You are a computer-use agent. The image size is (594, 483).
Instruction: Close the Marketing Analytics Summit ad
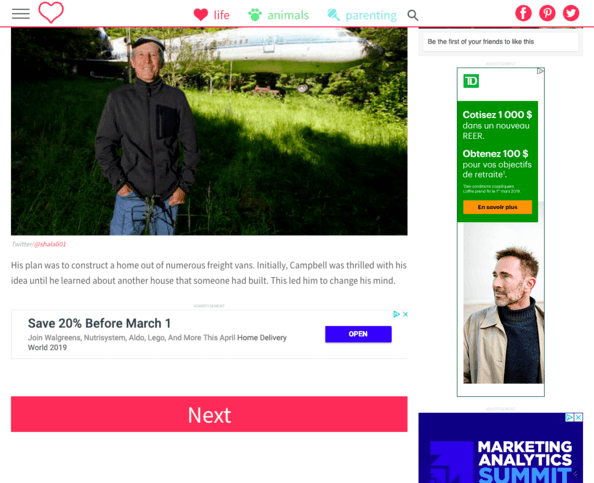pos(578,417)
